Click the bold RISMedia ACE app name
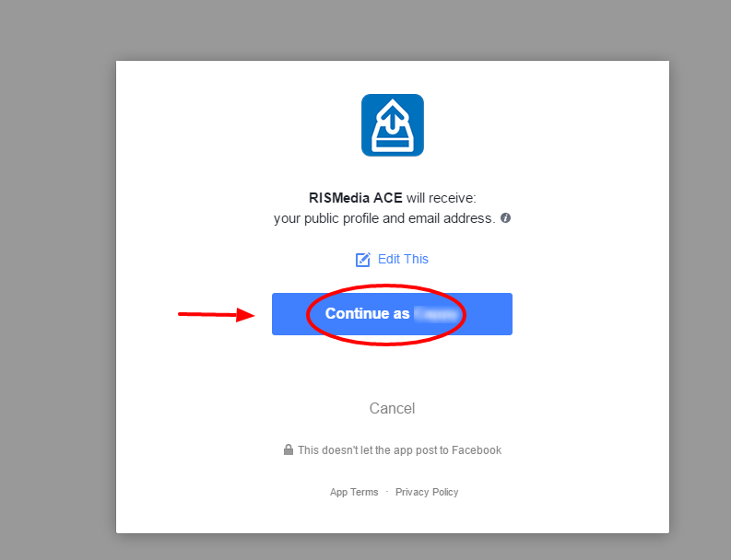This screenshot has width=731, height=560. [355, 198]
